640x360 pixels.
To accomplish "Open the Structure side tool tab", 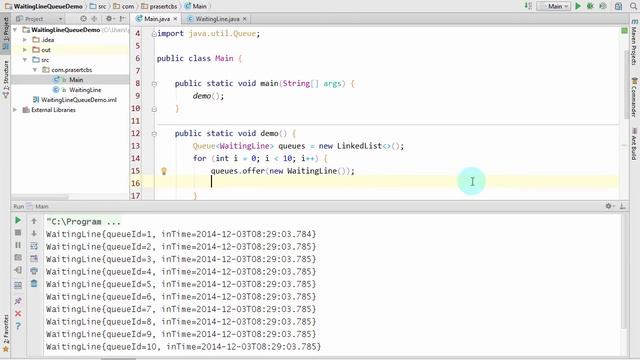I will click(6, 79).
